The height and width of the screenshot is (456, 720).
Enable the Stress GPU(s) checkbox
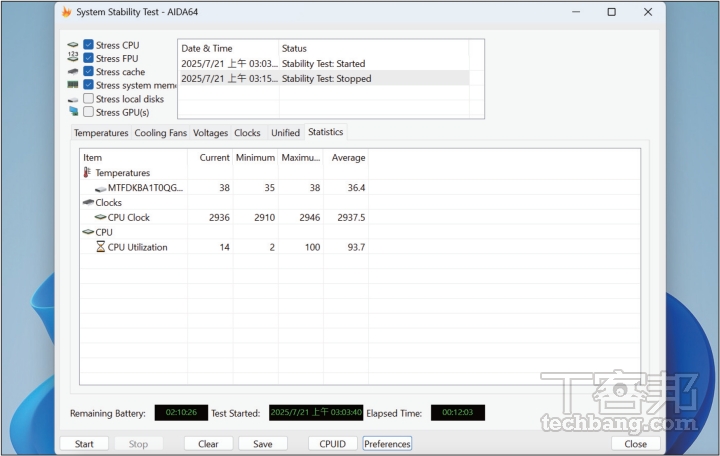pyautogui.click(x=89, y=112)
